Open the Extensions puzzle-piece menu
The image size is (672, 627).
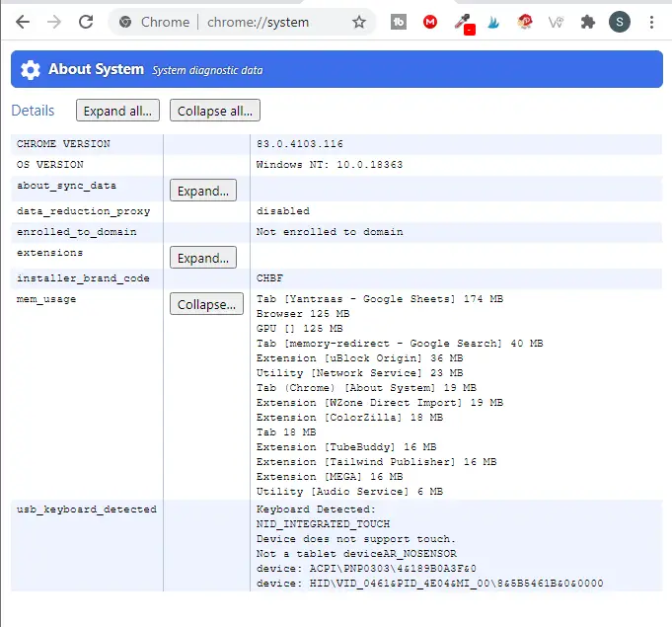coord(587,22)
